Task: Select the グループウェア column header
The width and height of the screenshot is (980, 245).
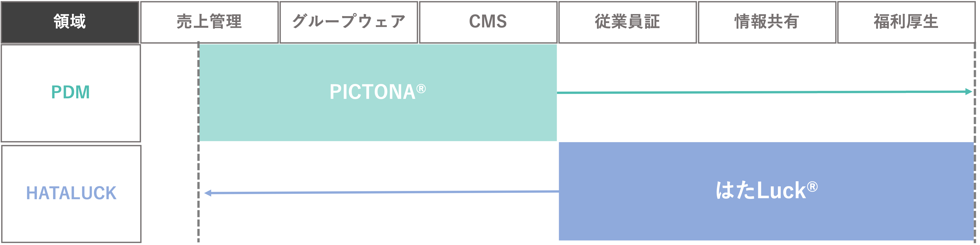Action: (349, 22)
